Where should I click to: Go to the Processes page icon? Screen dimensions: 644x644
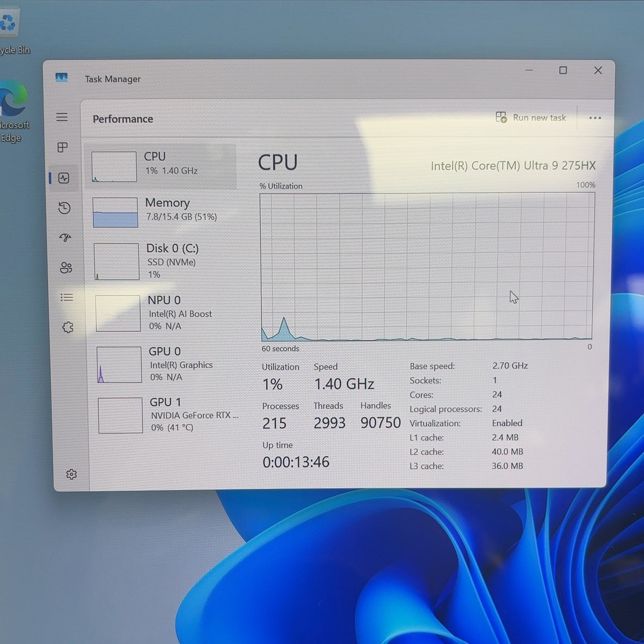point(63,147)
